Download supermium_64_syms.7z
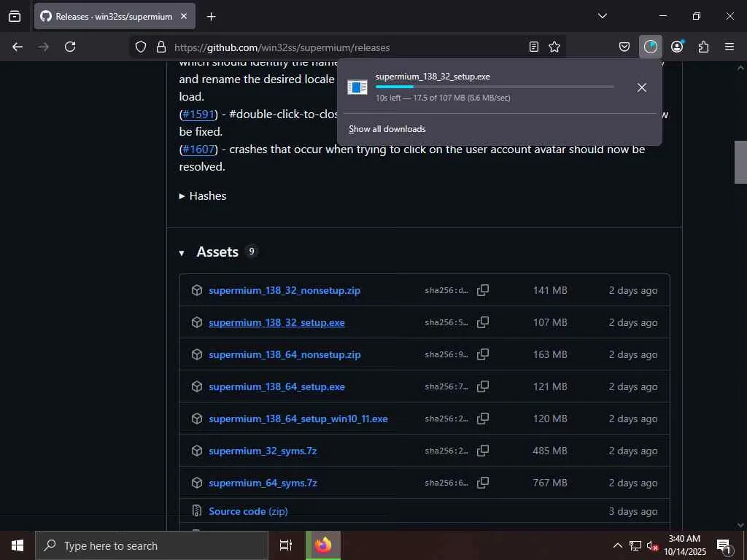747x560 pixels. tap(263, 483)
